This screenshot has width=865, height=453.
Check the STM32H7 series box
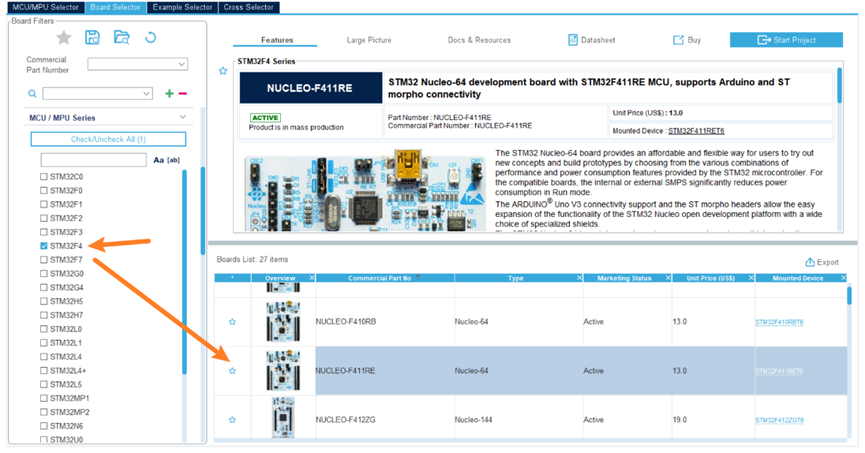44,315
